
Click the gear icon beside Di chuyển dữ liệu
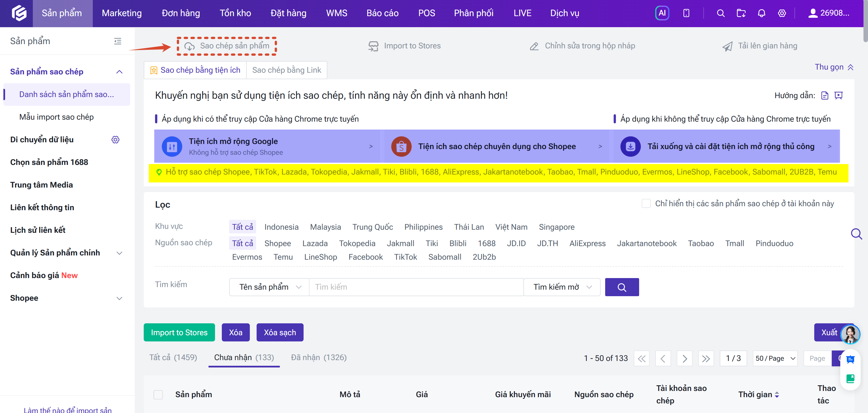coord(116,139)
